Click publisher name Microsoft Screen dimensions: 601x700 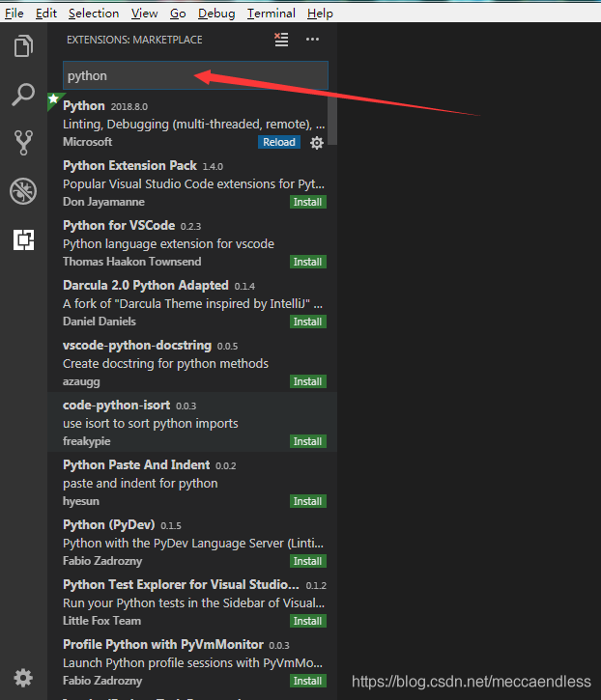[x=88, y=142]
